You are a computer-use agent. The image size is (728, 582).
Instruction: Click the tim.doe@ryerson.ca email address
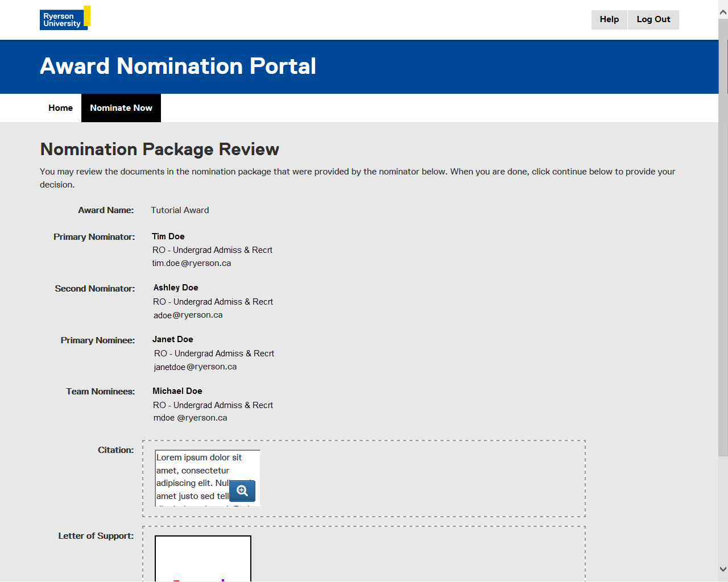[x=192, y=263]
